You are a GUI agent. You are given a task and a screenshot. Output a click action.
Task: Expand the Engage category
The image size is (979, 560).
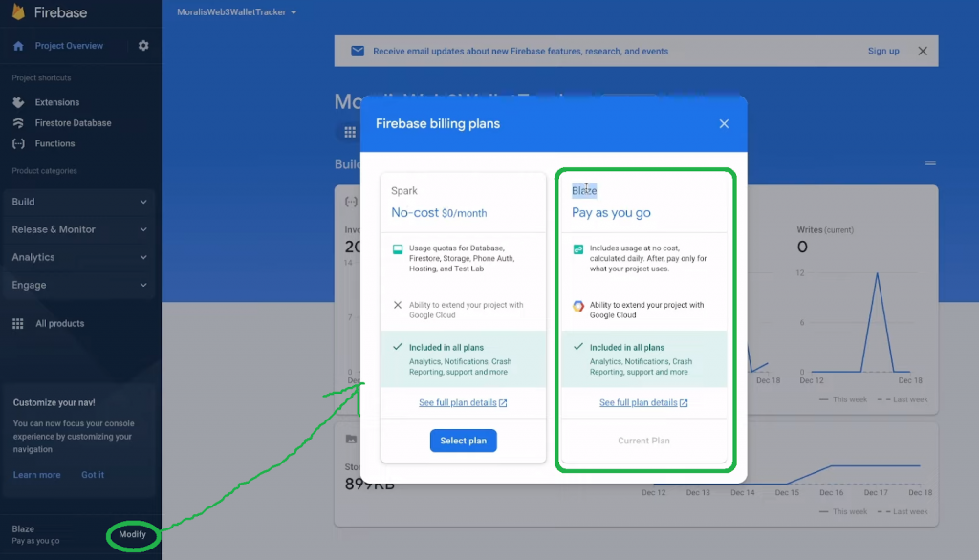point(79,286)
